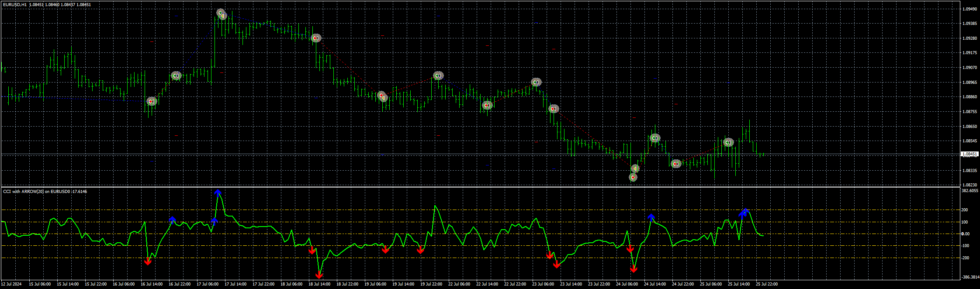Viewport: 980px width, 289px height.
Task: Click the red CCI arrow above the 19 Jul 22:00 gridline
Action: 420,250
